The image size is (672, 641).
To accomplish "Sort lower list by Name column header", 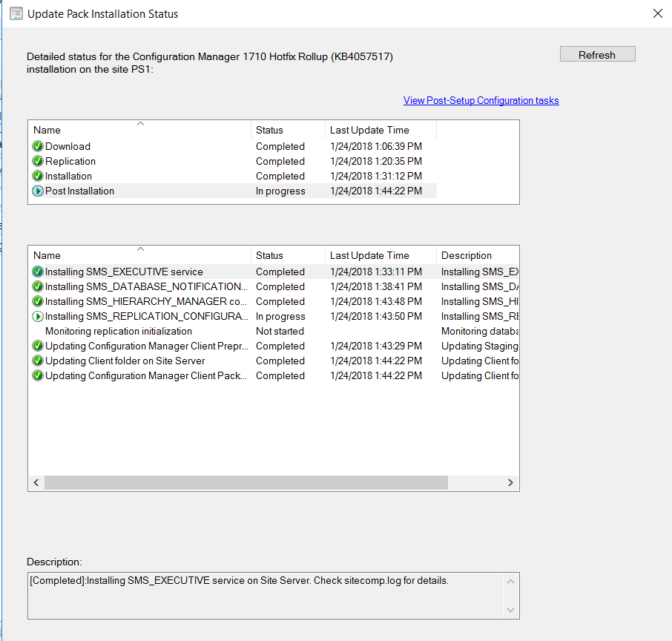I will [139, 255].
